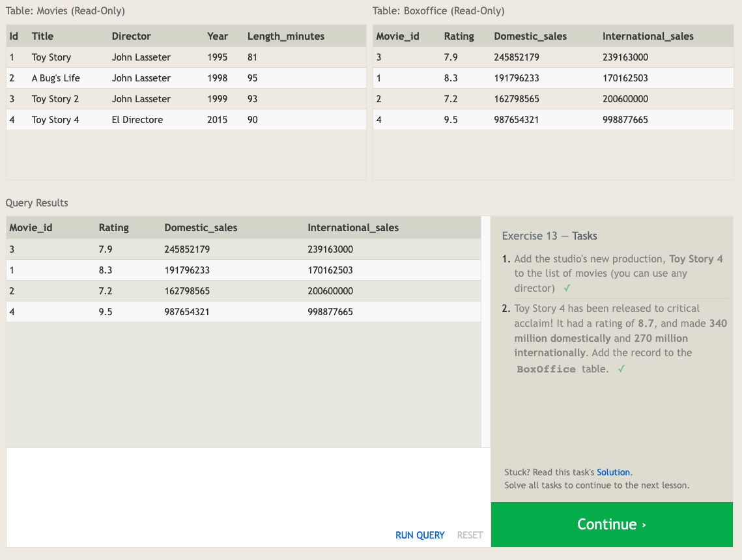Click 'Solve all tasks to continue' text

coord(597,485)
